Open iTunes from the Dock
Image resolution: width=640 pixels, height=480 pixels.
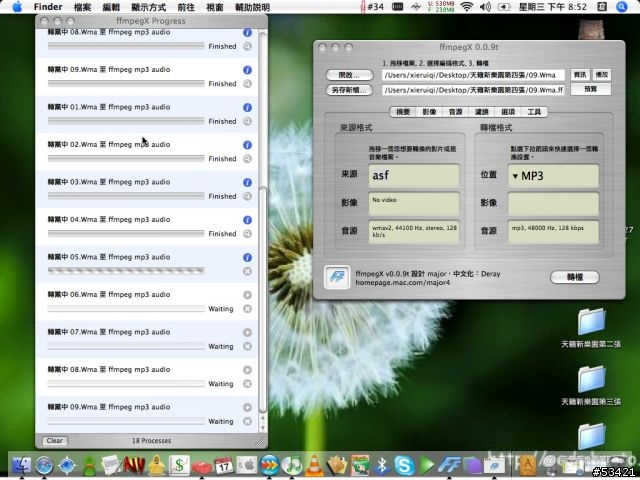[x=291, y=465]
